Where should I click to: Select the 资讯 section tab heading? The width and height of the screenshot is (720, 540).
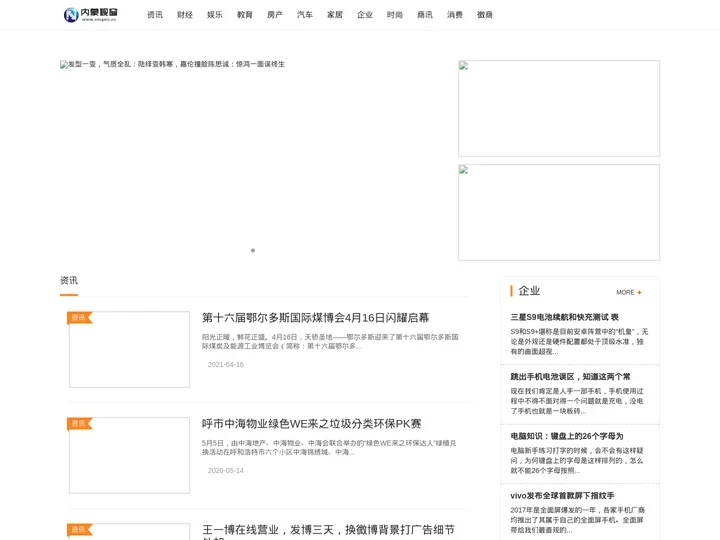pos(69,280)
